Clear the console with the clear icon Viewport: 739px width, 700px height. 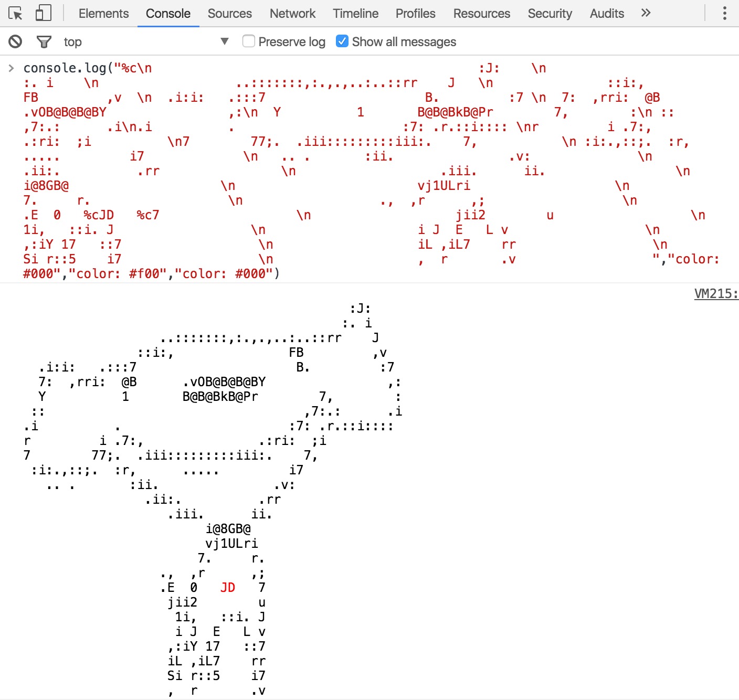point(15,41)
